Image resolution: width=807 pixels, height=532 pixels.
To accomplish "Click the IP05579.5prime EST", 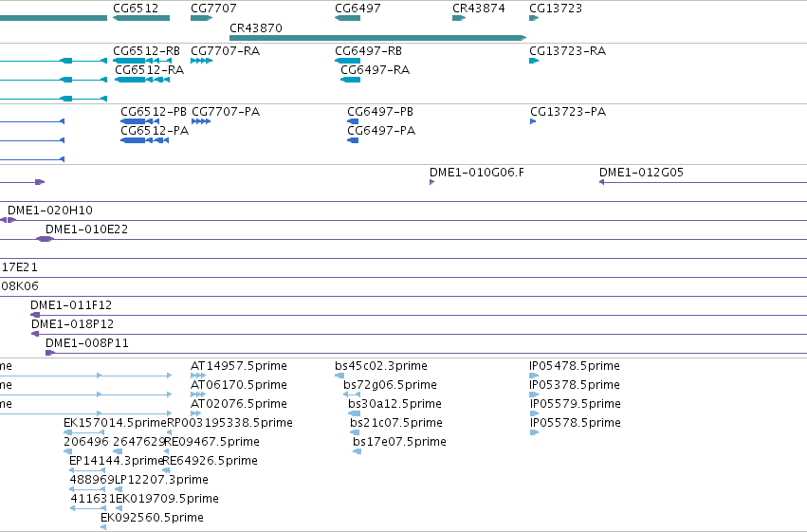I will pyautogui.click(x=534, y=413).
